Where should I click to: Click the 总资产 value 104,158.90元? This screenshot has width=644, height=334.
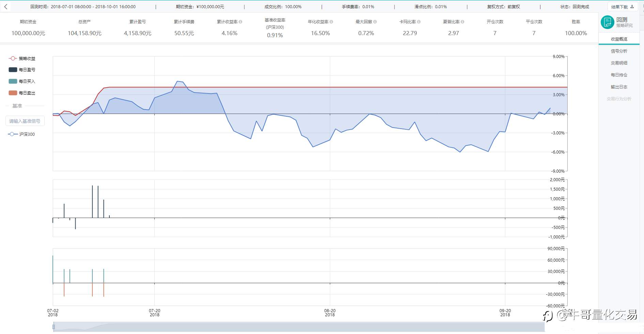coord(85,33)
